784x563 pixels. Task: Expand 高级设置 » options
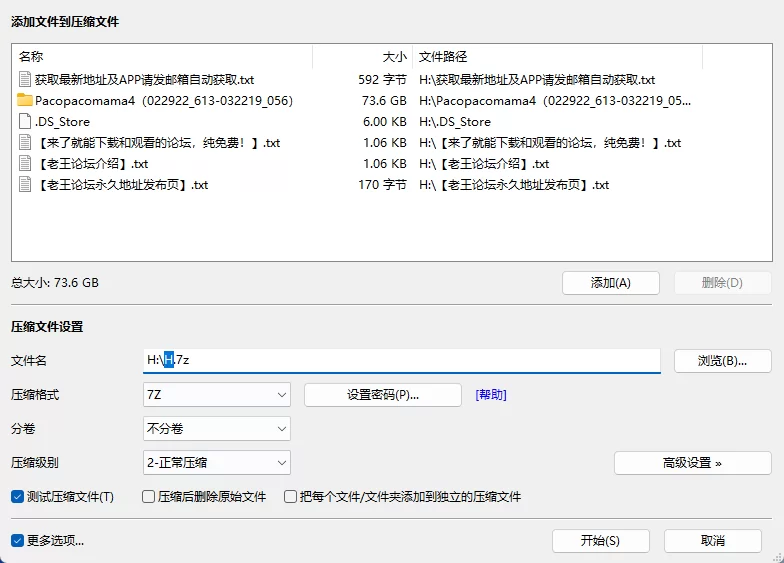[692, 463]
